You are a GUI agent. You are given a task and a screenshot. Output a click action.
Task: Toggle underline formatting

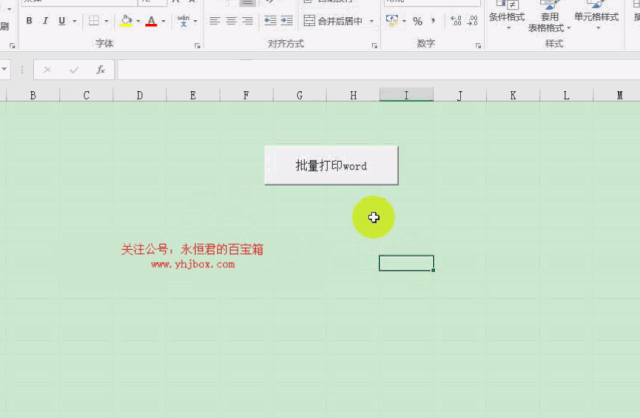pyautogui.click(x=62, y=21)
